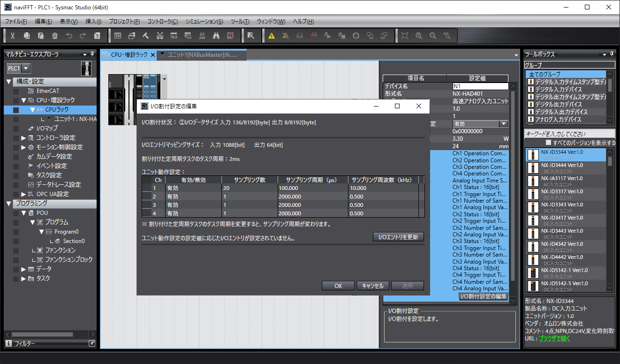
Task: Switch to the ユニット1[NXBusMaster] tab
Action: pos(203,55)
